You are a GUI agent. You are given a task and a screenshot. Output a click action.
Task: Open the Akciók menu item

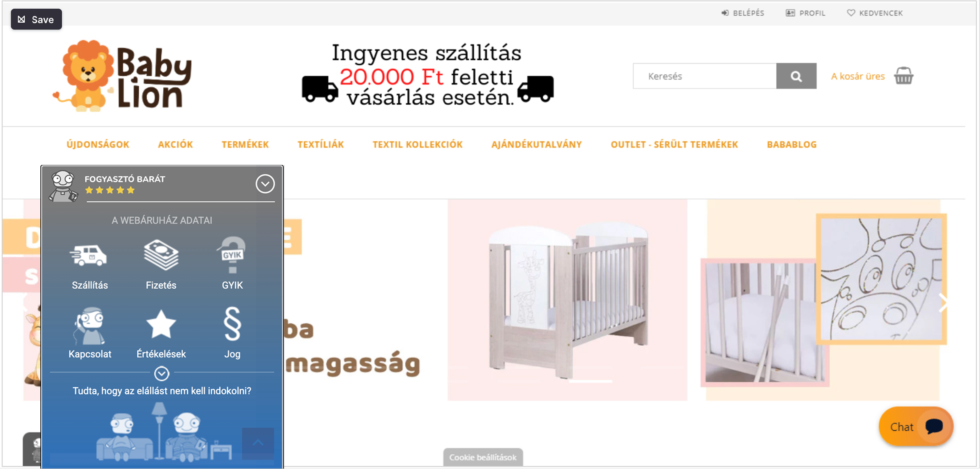click(x=175, y=144)
